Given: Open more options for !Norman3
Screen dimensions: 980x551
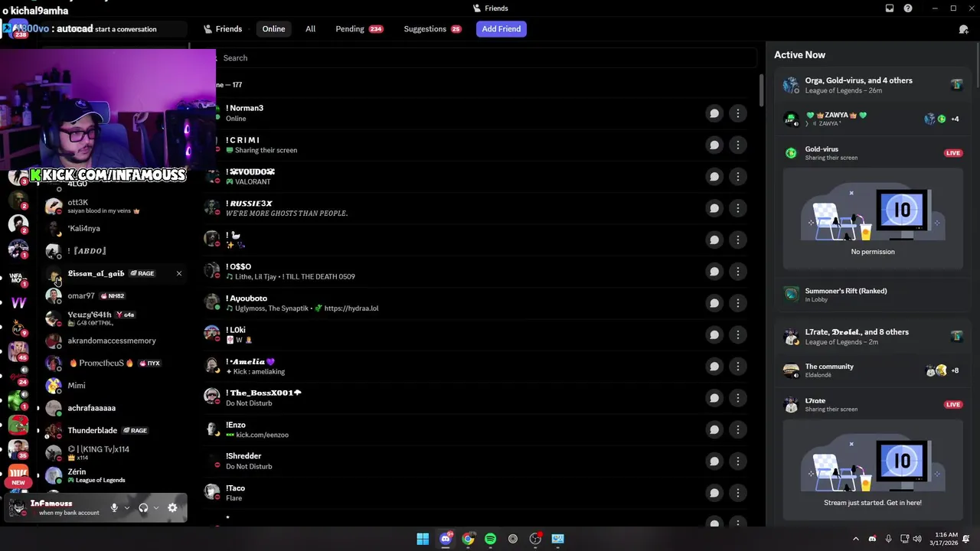Looking at the screenshot, I should (737, 113).
